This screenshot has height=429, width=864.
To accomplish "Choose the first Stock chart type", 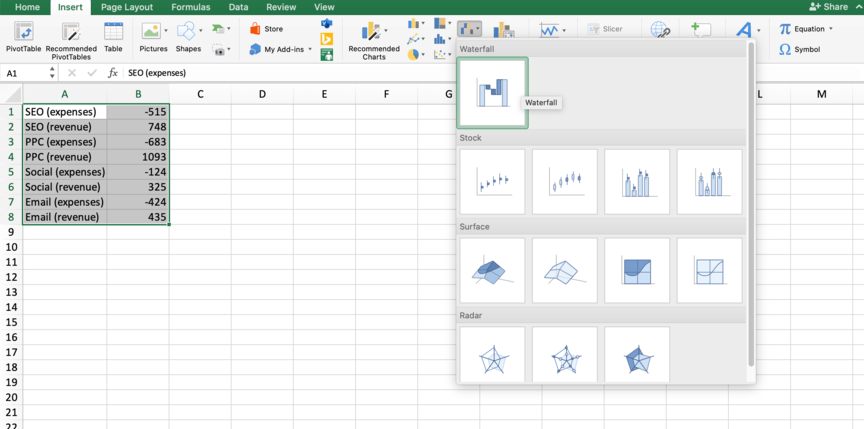I will (x=492, y=181).
